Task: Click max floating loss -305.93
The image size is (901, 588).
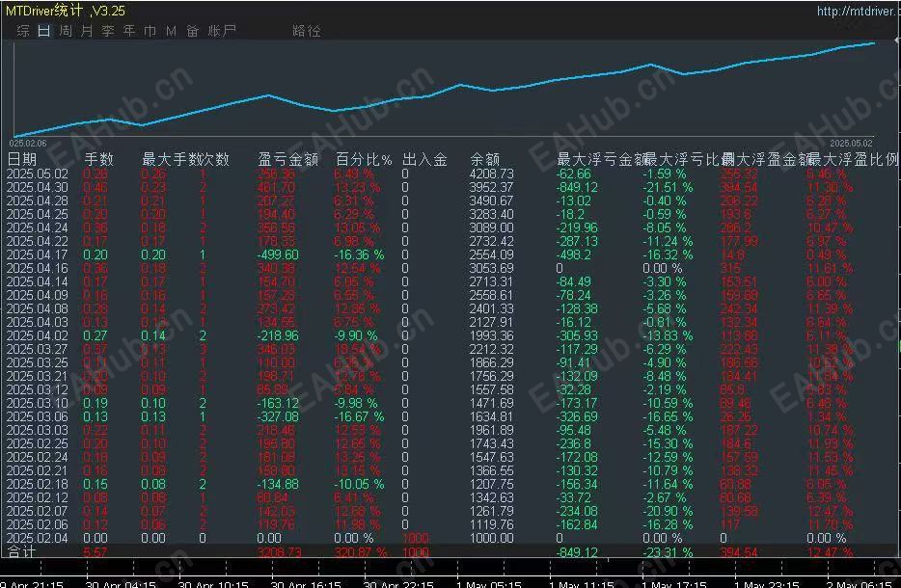Action: click(x=577, y=335)
